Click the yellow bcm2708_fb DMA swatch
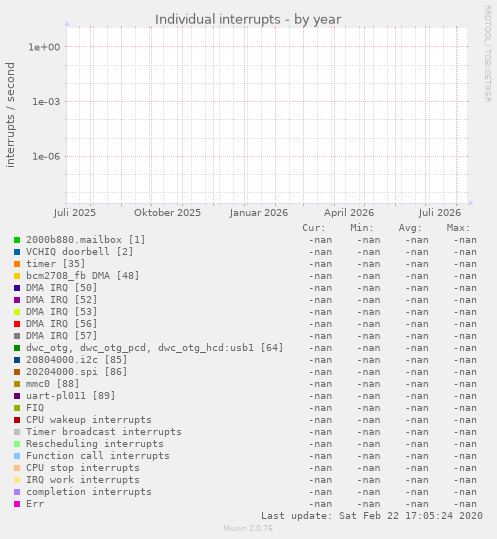The width and height of the screenshot is (497, 539). (17, 276)
